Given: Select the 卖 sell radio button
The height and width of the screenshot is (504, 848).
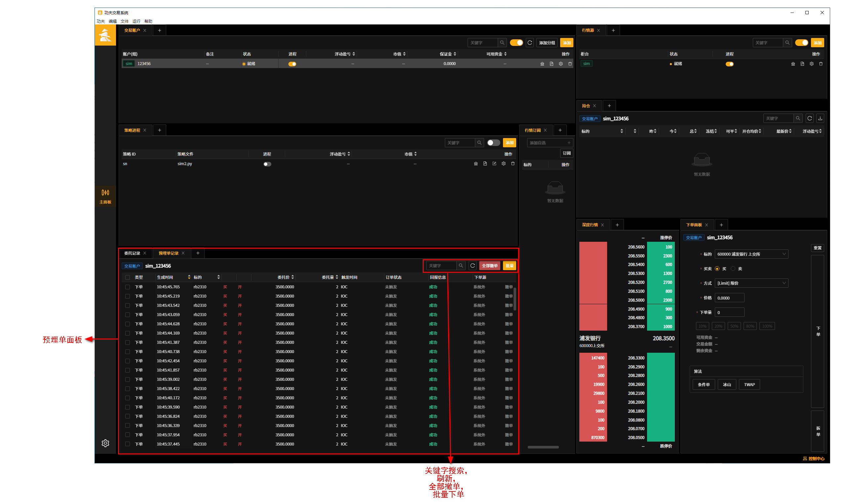Looking at the screenshot, I should 733,269.
